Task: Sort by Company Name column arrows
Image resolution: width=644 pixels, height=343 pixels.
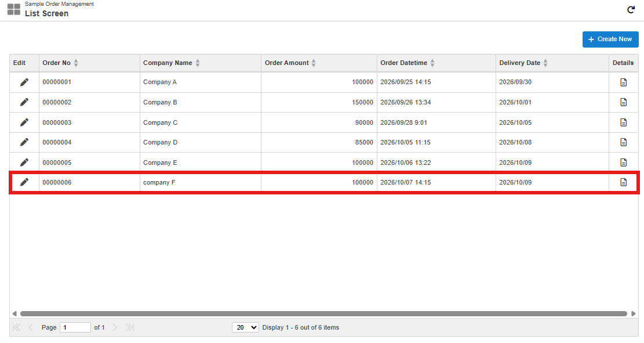Action: [198, 63]
